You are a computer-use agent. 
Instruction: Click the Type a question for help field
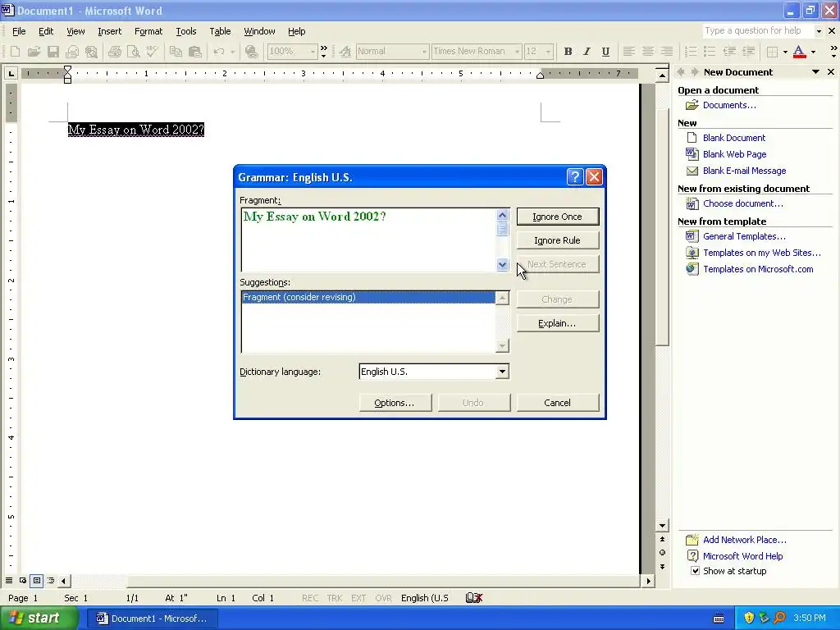click(x=757, y=31)
